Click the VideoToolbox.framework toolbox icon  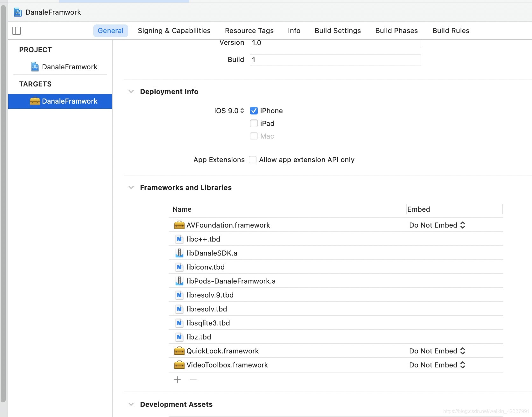[x=179, y=365]
